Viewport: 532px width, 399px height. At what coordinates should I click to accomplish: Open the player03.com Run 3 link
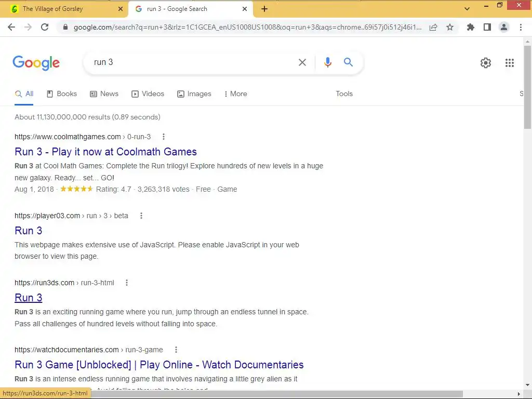pyautogui.click(x=29, y=231)
